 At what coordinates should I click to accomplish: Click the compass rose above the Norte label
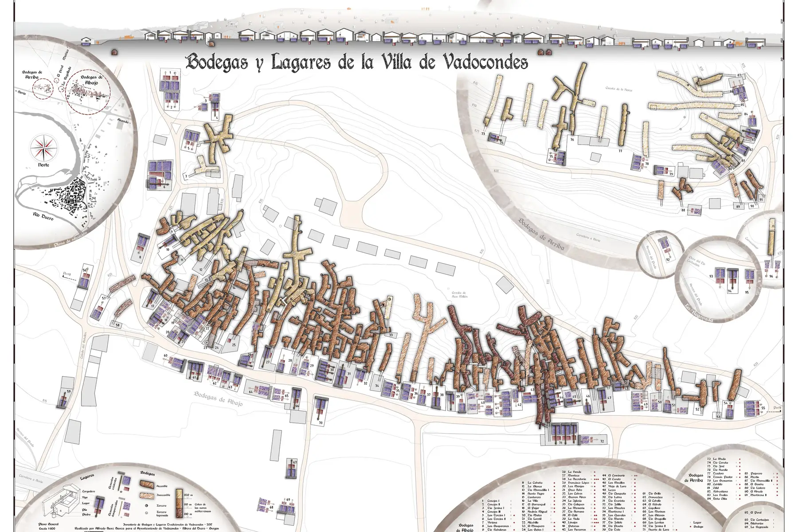[x=43, y=147]
